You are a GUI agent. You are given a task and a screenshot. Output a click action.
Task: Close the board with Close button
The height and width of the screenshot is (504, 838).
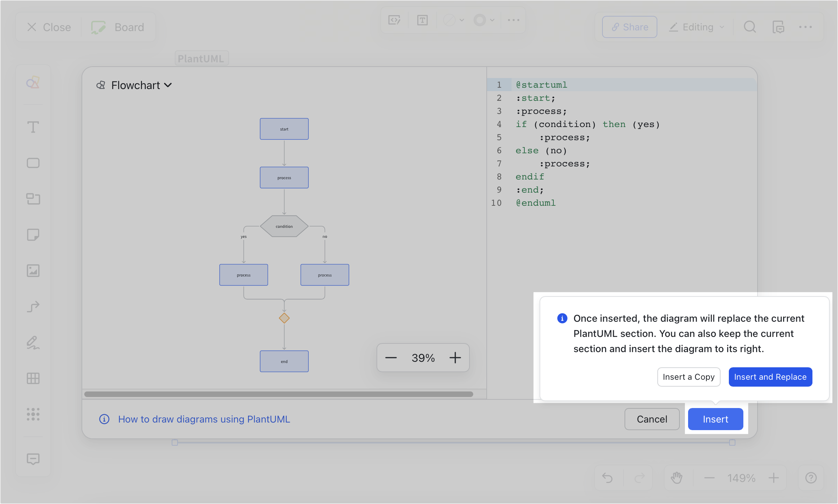[x=49, y=27]
